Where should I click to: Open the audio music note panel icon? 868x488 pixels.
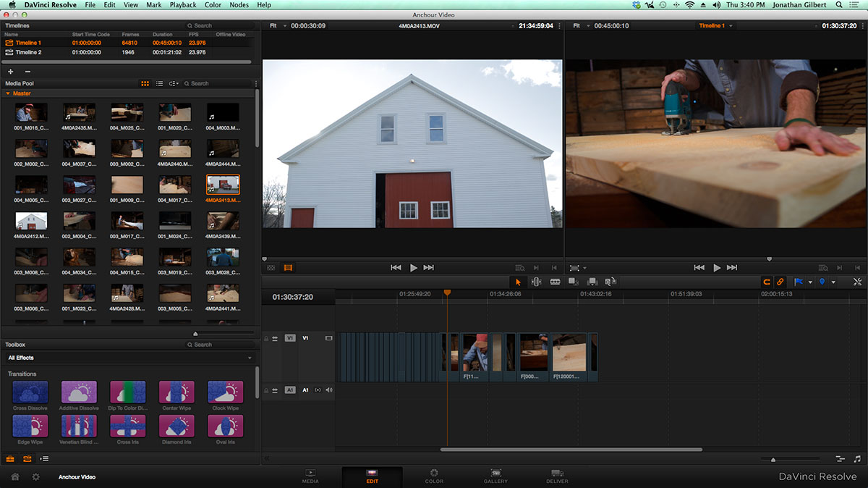click(x=857, y=459)
